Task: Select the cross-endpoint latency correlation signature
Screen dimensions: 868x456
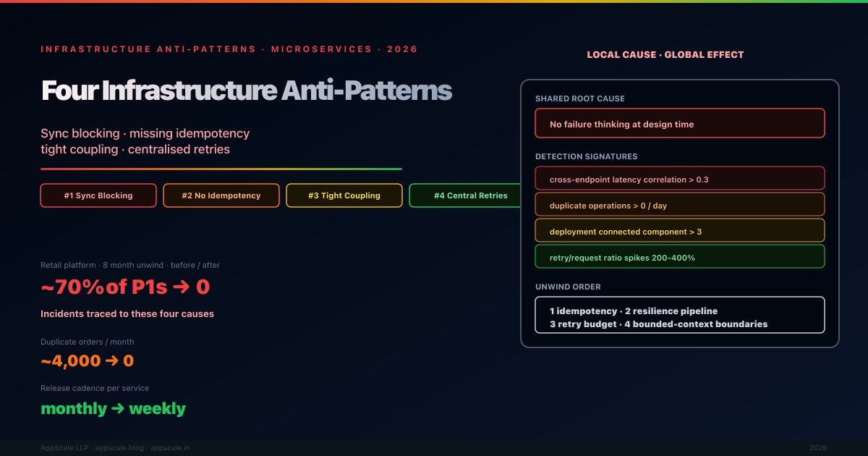Action: [679, 179]
